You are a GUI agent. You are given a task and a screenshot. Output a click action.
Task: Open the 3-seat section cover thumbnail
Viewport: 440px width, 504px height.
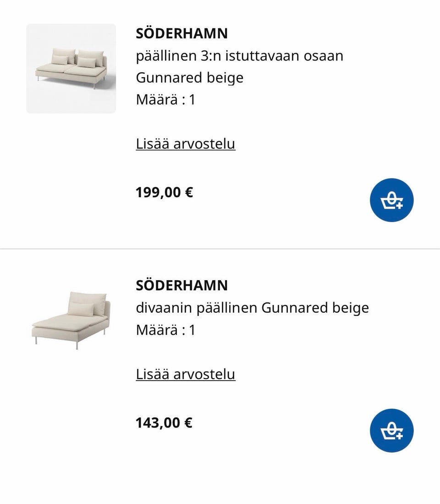[71, 68]
